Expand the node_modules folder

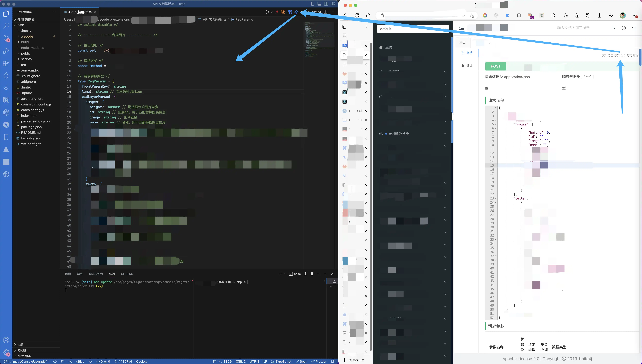pos(32,48)
